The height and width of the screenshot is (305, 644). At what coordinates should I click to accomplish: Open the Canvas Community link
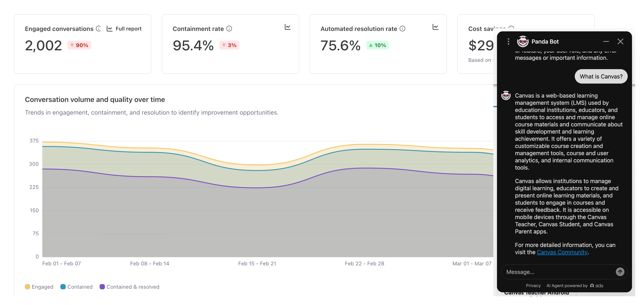[x=562, y=252]
